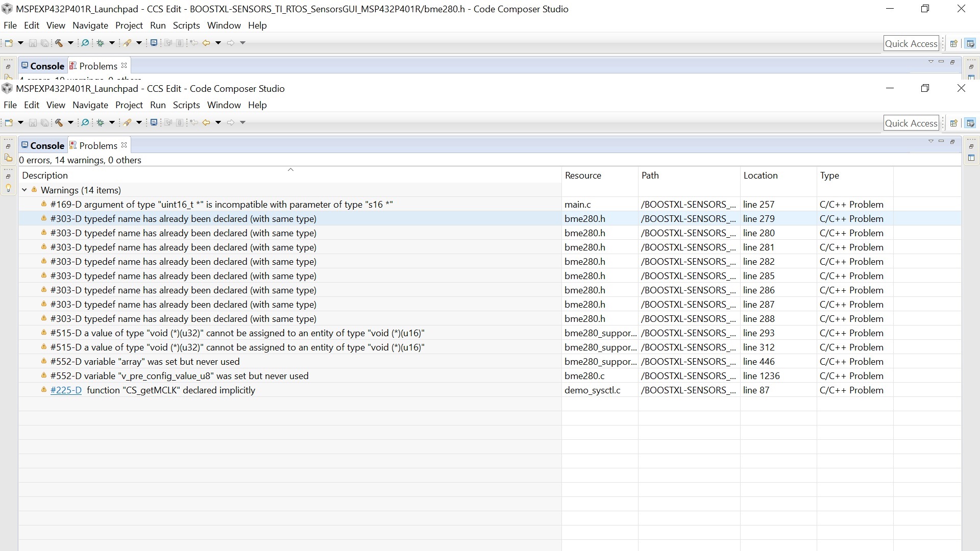Navigate back using the back arrow icon

pos(207,122)
